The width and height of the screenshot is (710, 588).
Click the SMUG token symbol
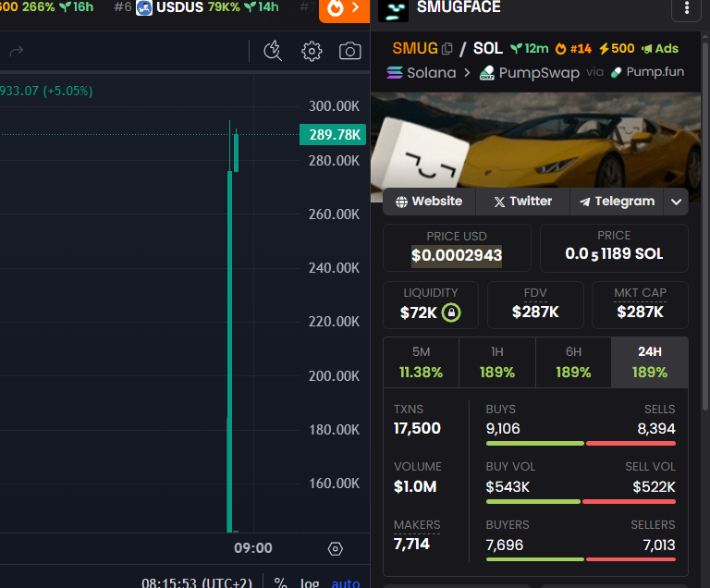coord(415,48)
